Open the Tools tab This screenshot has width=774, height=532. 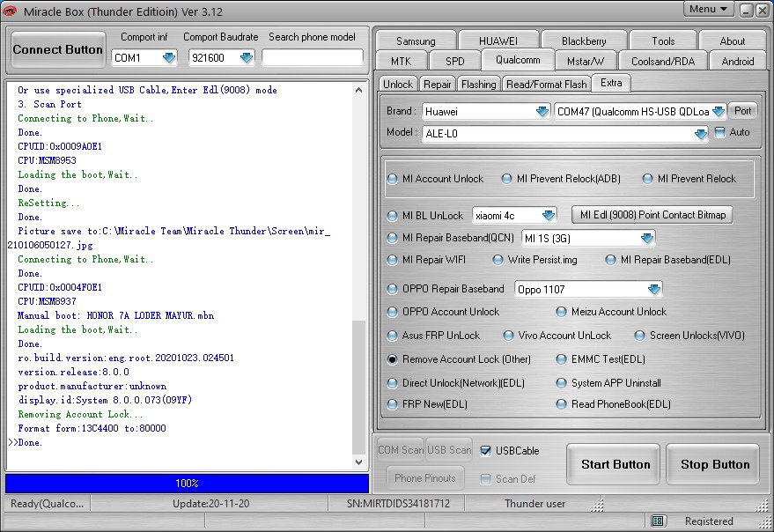point(663,41)
